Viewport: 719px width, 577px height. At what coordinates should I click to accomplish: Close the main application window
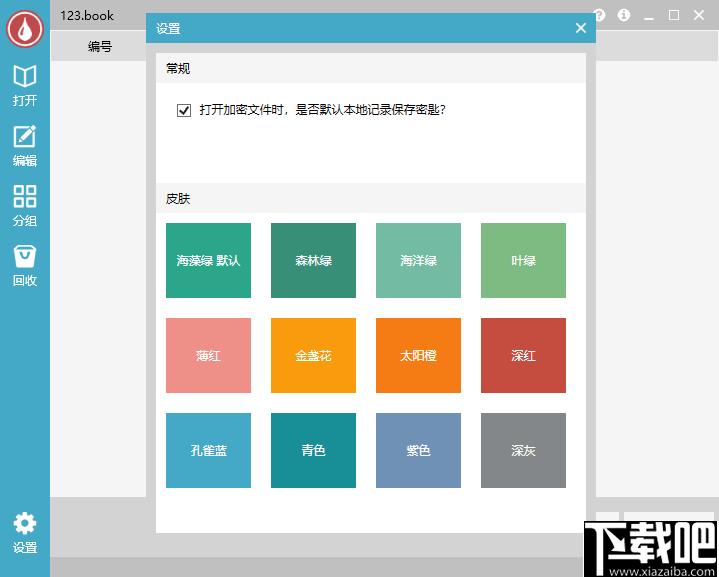coord(699,15)
